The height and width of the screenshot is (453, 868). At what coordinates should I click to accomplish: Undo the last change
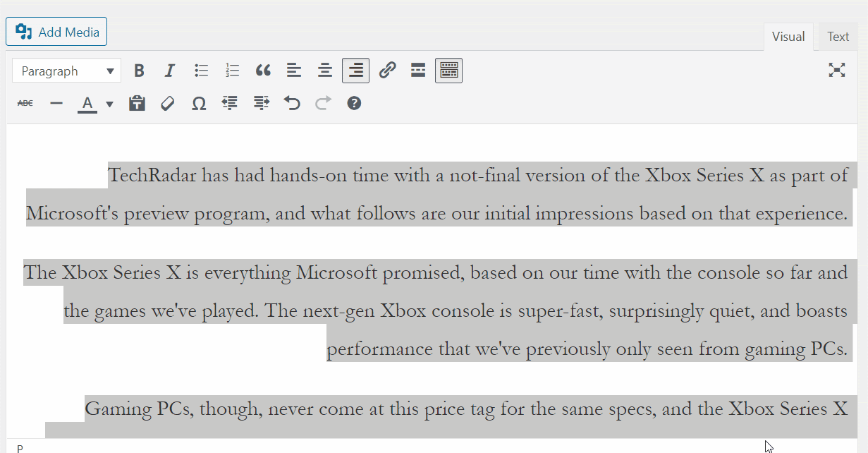click(x=292, y=104)
